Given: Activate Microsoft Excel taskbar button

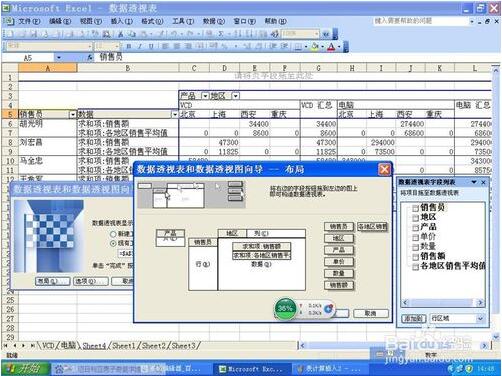Looking at the screenshot, I should 251,369.
